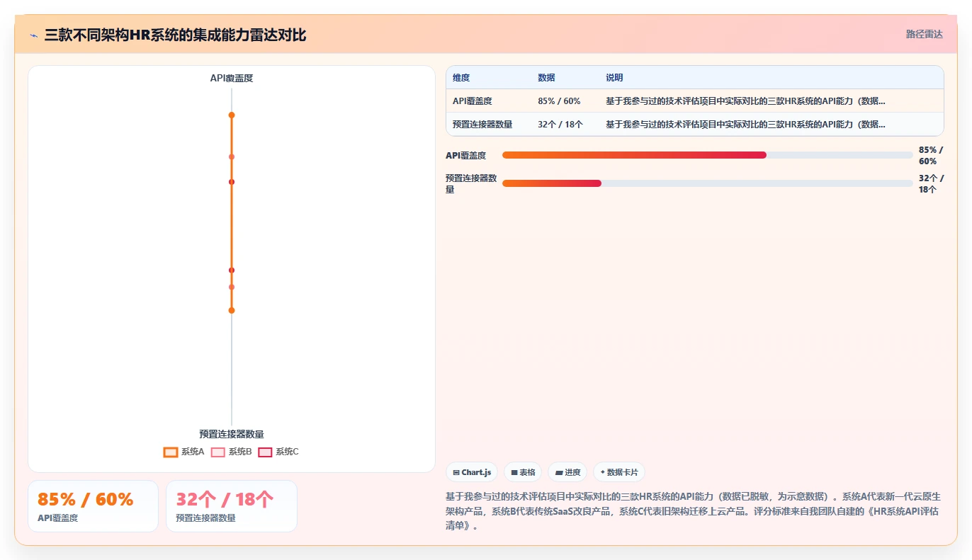Toggle 系统A legend swatch
This screenshot has height=560, width=972.
click(171, 452)
